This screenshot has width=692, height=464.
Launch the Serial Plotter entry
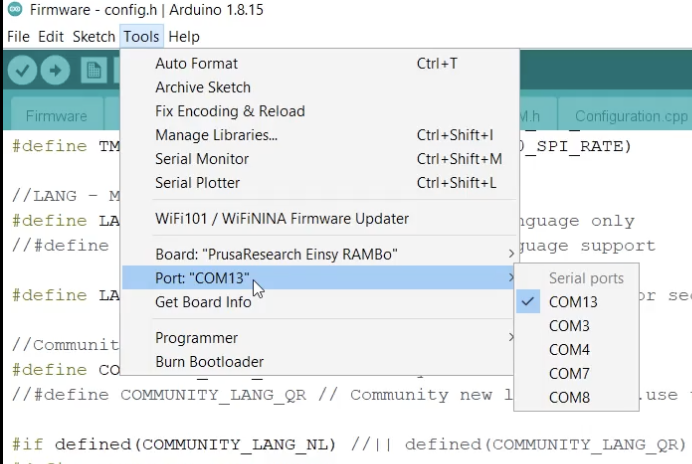coord(319,183)
